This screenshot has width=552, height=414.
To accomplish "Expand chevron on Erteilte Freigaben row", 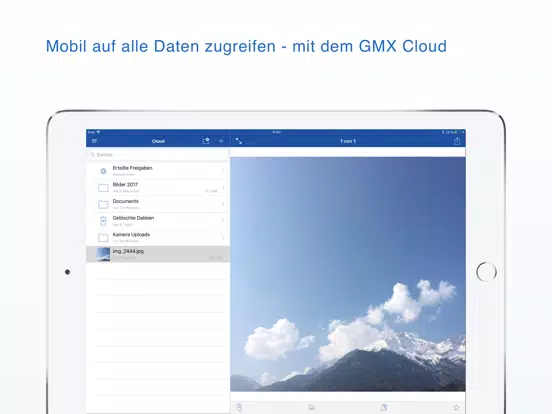I will (x=223, y=171).
